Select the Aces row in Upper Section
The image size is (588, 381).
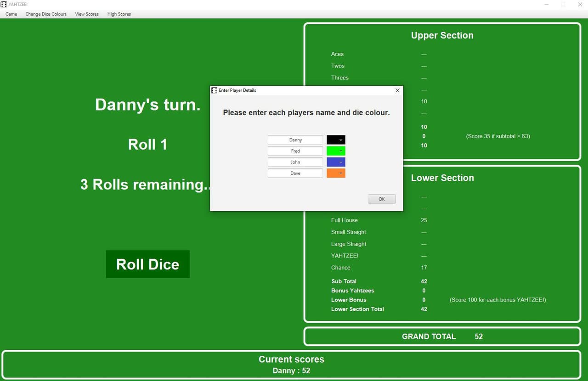pos(379,54)
